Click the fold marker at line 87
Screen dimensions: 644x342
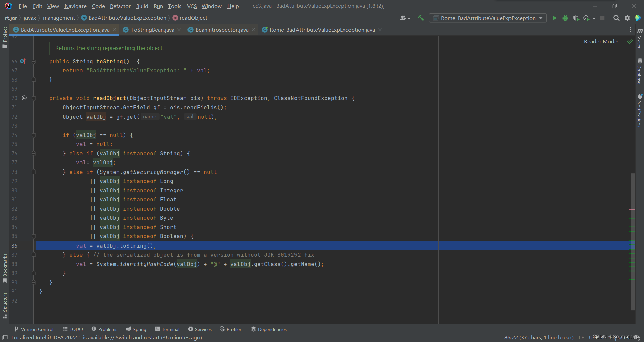point(34,255)
